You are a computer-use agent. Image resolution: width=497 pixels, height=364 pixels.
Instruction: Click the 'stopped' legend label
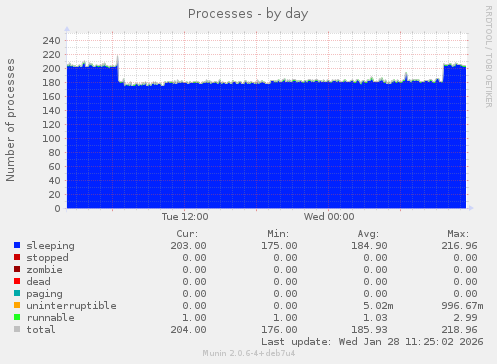[47, 258]
